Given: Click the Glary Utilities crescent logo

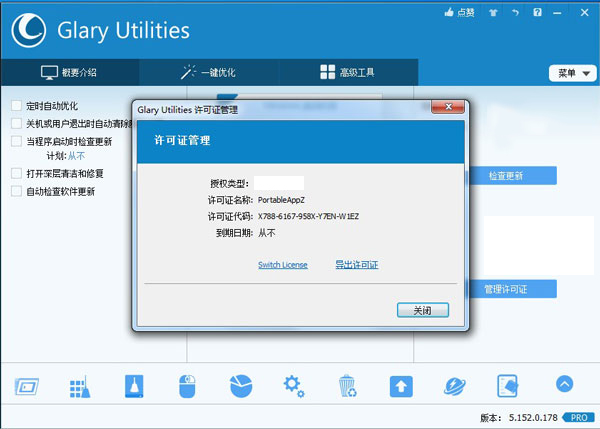Looking at the screenshot, I should (x=29, y=30).
